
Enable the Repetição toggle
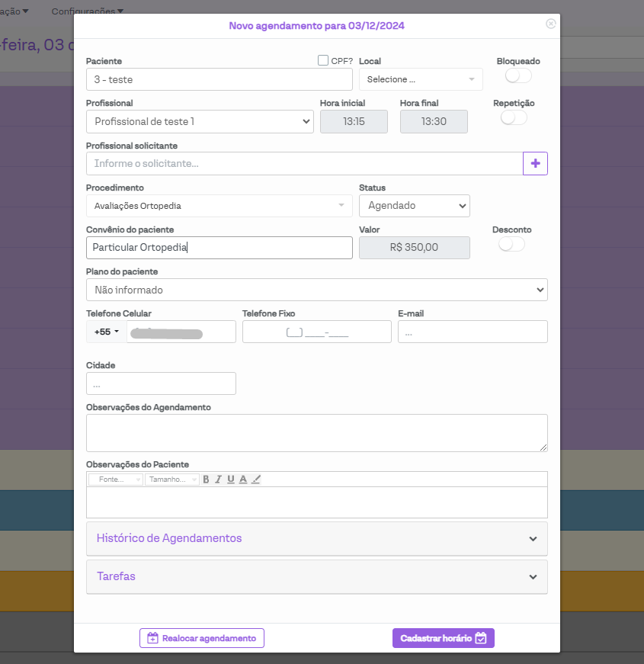(x=514, y=117)
